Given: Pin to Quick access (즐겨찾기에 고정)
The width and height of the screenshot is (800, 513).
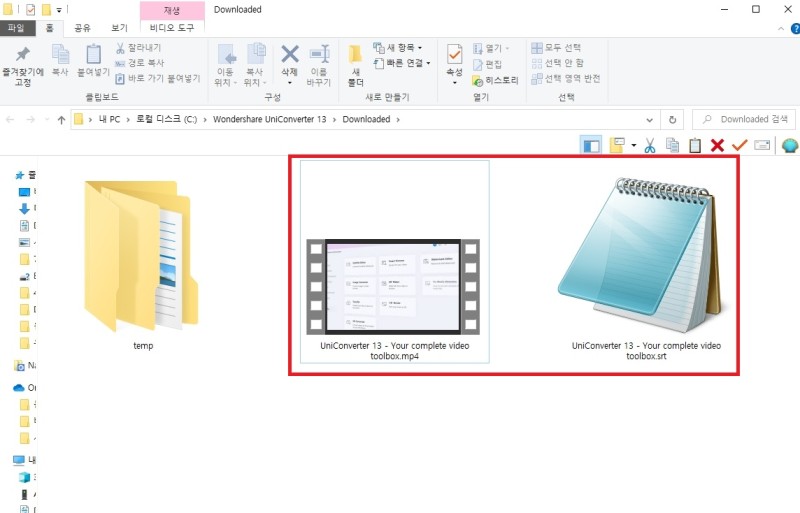Looking at the screenshot, I should (x=22, y=66).
